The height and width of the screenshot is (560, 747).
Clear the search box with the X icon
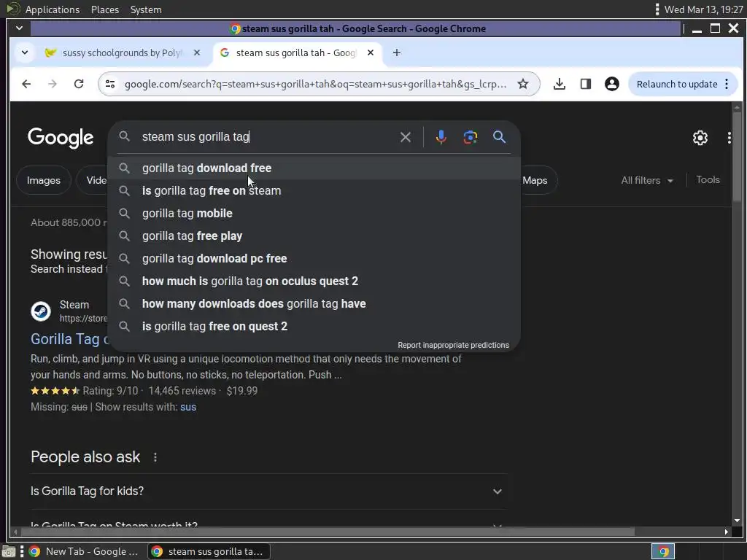[x=406, y=137]
